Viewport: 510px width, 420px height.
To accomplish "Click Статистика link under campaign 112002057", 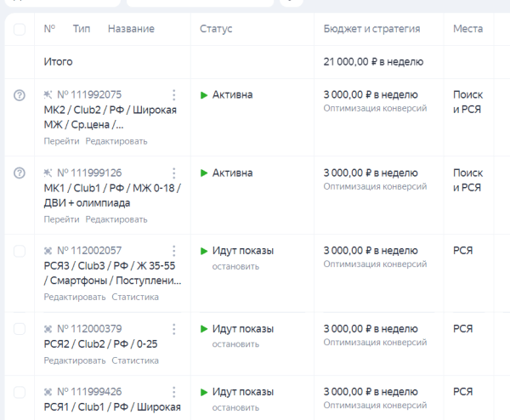I will 135,297.
